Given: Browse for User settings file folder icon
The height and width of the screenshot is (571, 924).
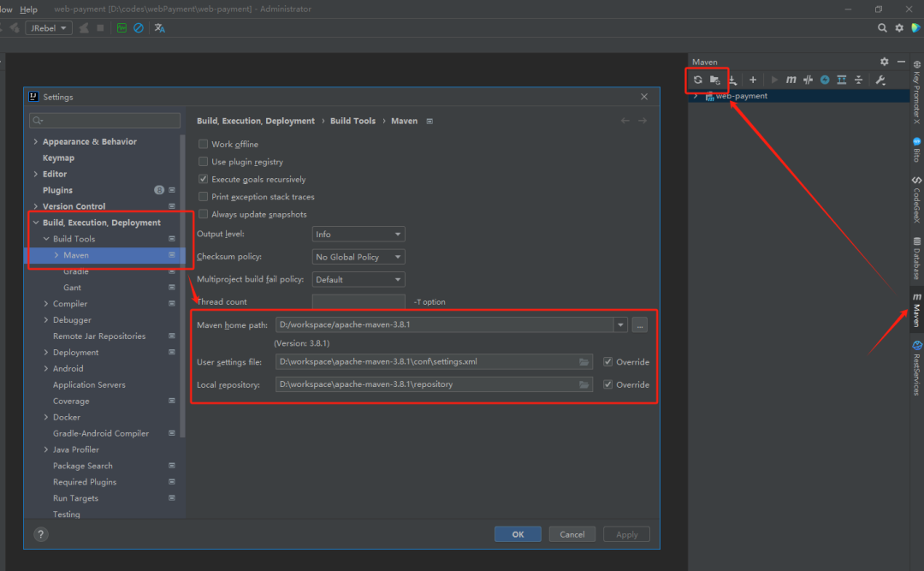Looking at the screenshot, I should pos(583,361).
